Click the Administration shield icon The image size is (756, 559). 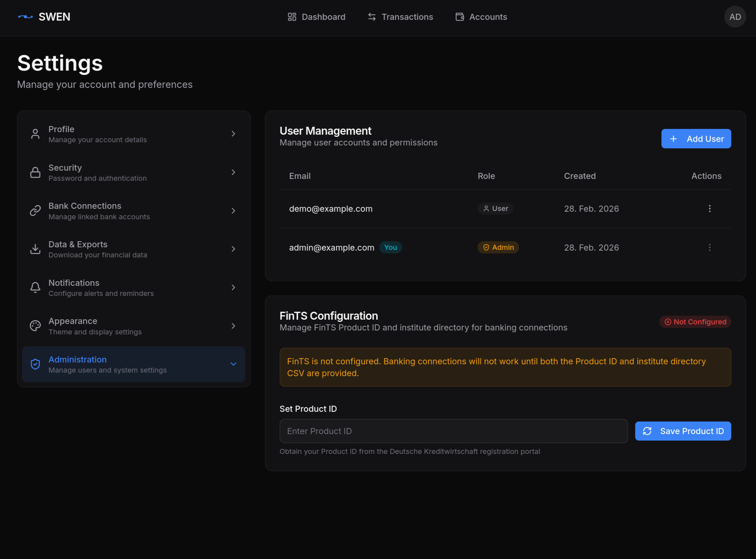[35, 364]
